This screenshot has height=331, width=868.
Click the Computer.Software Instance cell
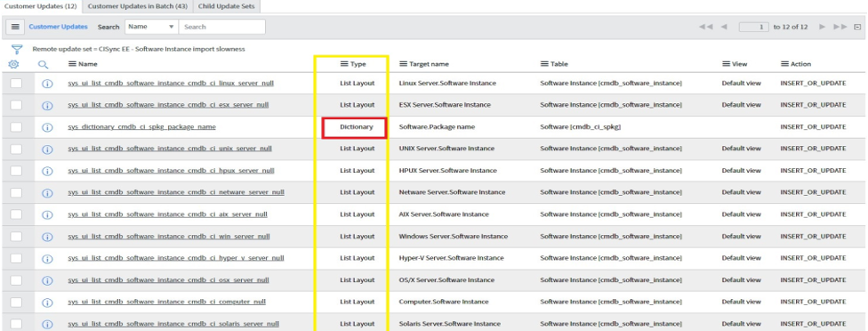[444, 302]
